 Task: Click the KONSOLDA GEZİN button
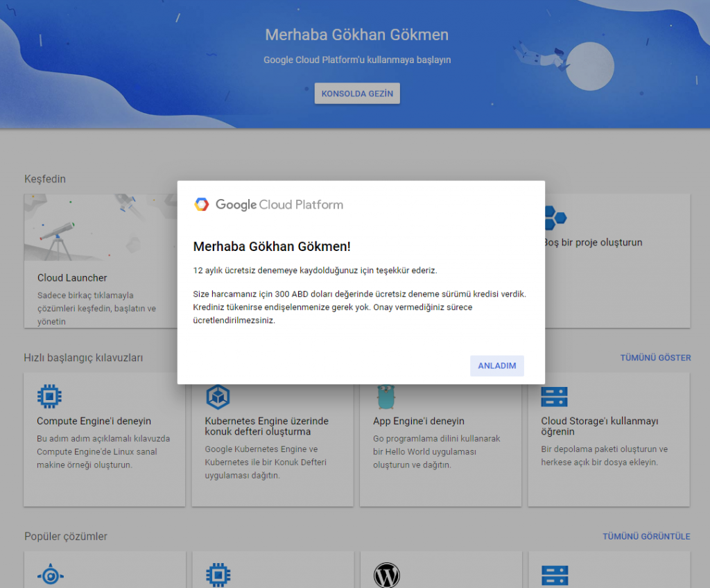coord(357,94)
